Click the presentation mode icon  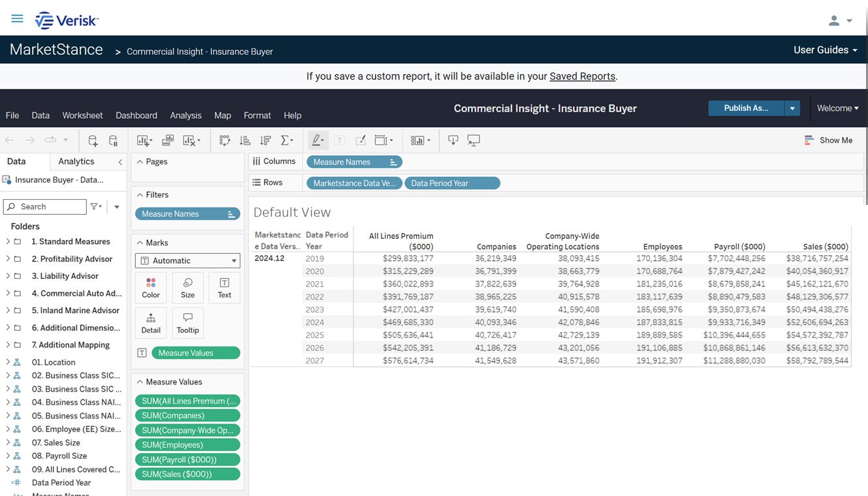[x=474, y=140]
